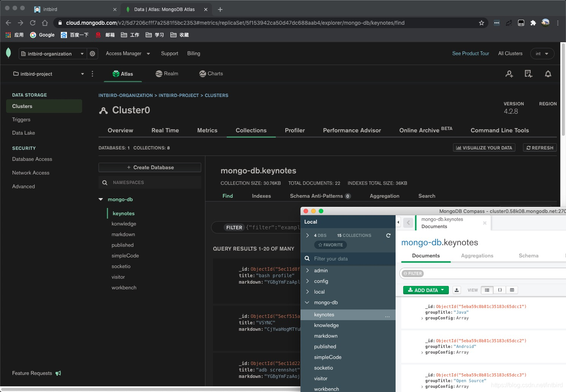Expand groupConfig array of Java document
This screenshot has height=392, width=566.
[422, 318]
